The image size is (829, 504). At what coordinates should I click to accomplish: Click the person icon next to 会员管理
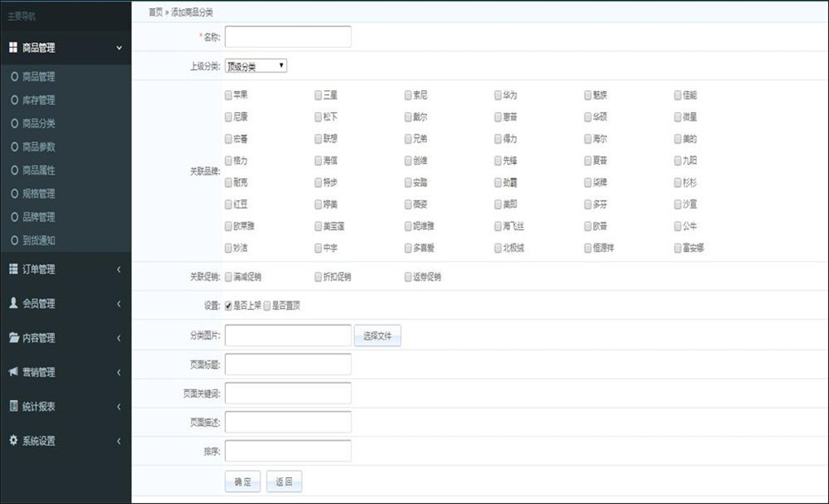coord(13,302)
